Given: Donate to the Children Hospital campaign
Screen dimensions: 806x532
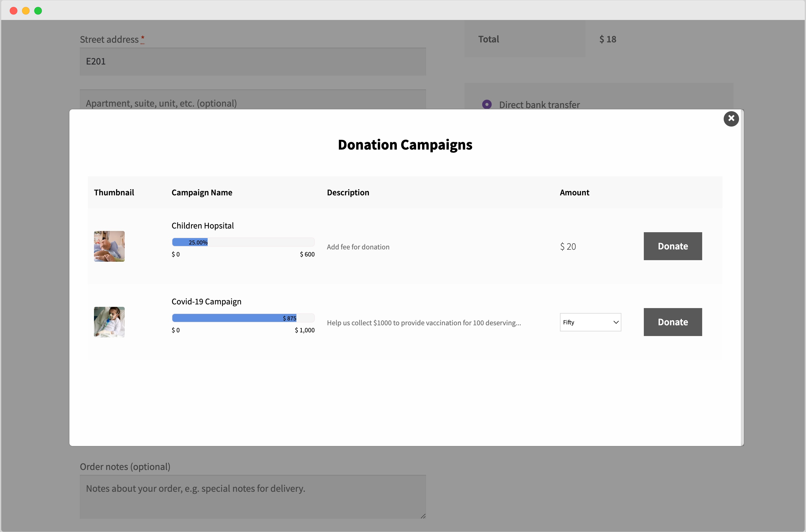Looking at the screenshot, I should coord(672,246).
